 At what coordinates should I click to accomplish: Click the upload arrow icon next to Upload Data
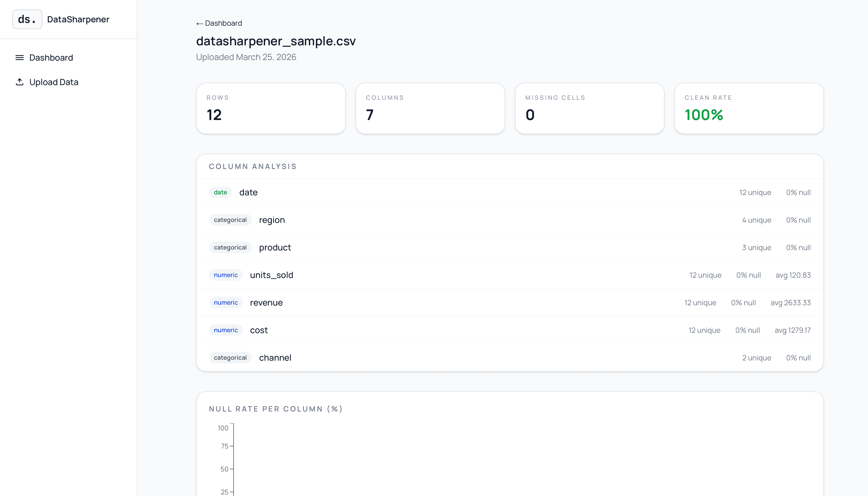coord(19,82)
